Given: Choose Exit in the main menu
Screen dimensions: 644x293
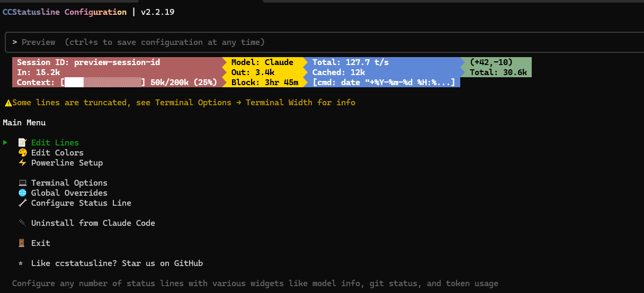Looking at the screenshot, I should click(41, 243).
